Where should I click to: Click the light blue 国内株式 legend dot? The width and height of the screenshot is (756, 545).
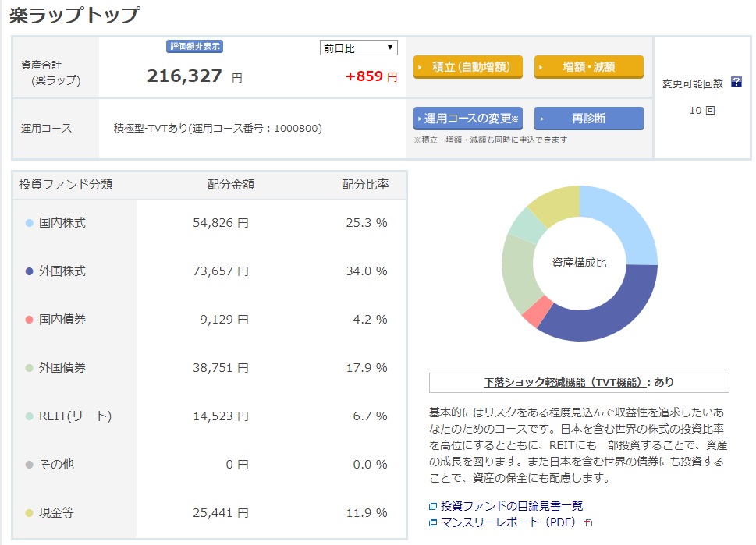(x=29, y=223)
